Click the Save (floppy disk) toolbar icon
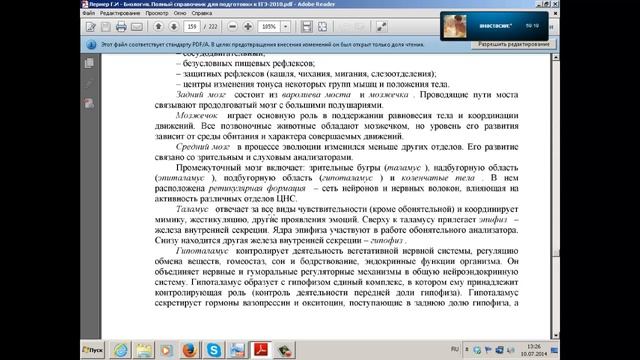Viewport: 640px width, 360px height. [x=106, y=27]
